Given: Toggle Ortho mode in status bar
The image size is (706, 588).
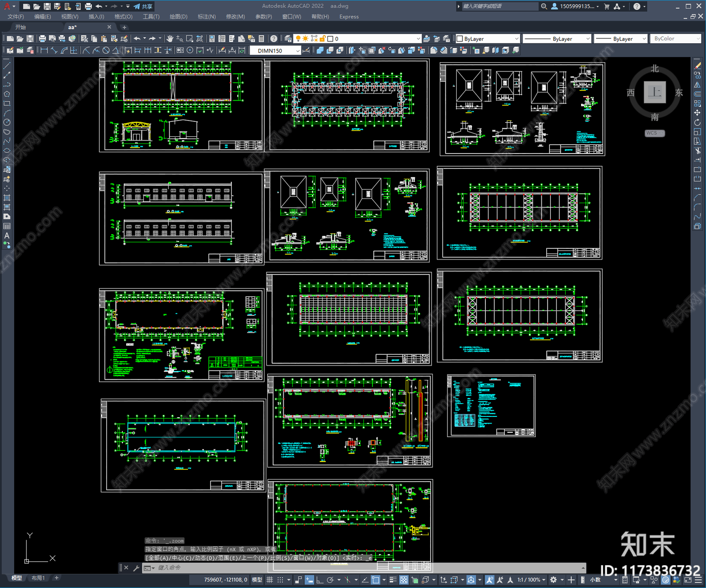Looking at the screenshot, I should click(320, 580).
